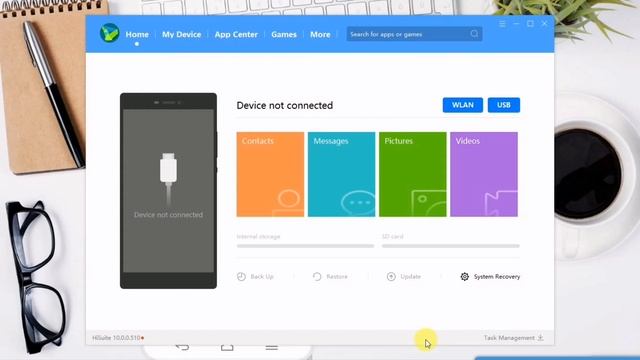Open the purple Videos tile
This screenshot has width=640, height=360.
tap(484, 174)
